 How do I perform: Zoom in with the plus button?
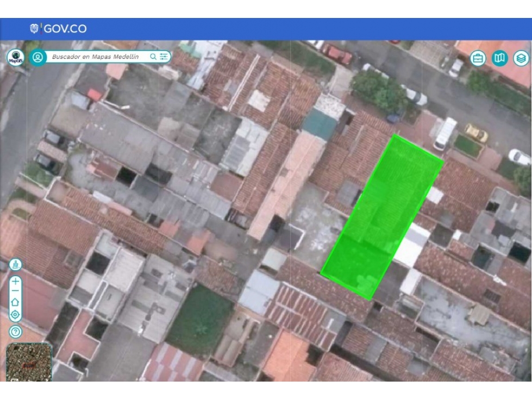click(x=15, y=281)
